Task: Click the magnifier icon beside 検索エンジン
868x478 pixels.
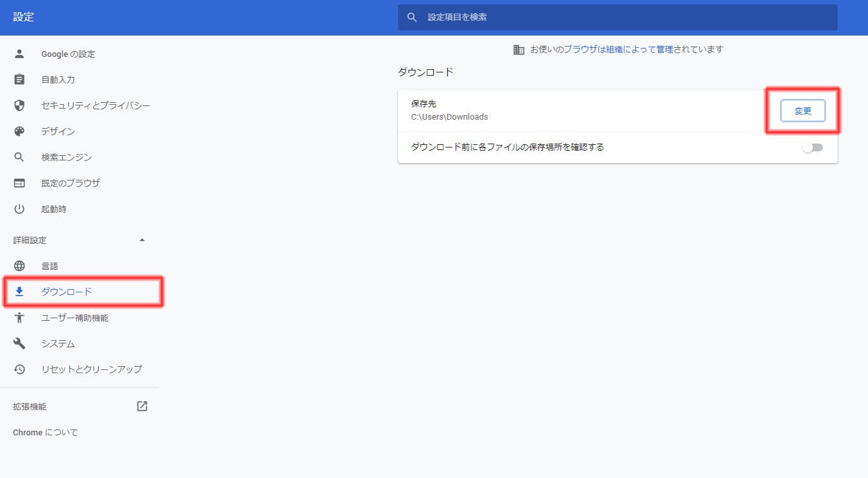Action: point(19,157)
